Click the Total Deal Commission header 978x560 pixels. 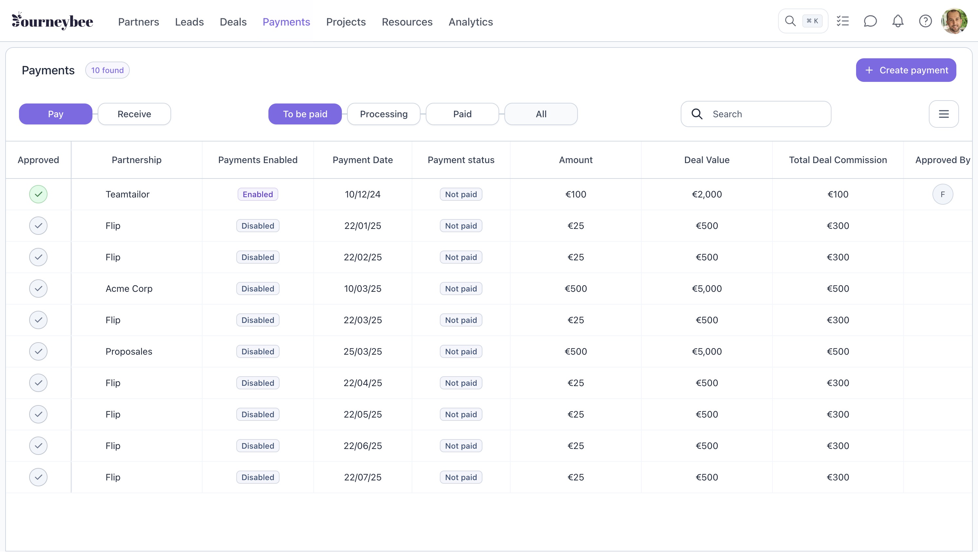coord(838,160)
